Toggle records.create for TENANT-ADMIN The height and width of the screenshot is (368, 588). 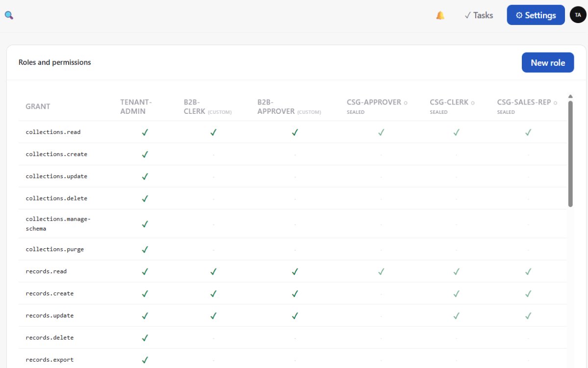click(x=145, y=293)
